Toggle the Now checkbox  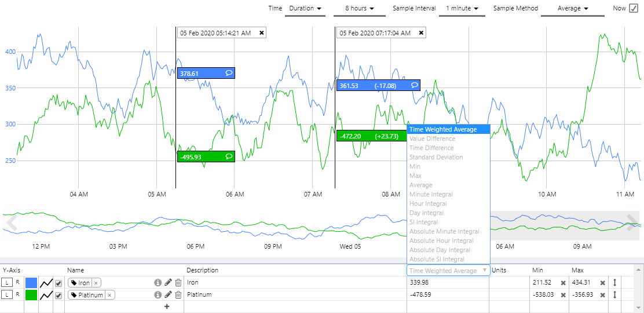click(x=633, y=9)
